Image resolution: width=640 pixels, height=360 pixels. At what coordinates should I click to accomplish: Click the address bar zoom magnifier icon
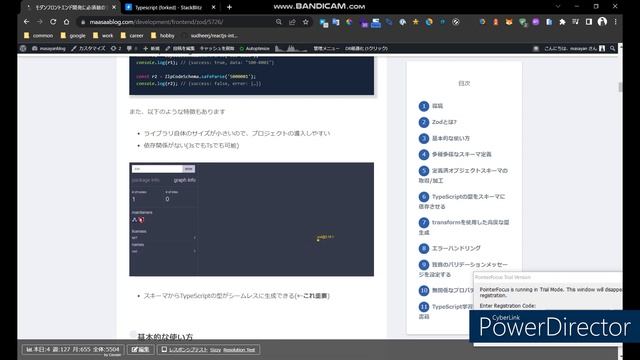coord(279,22)
